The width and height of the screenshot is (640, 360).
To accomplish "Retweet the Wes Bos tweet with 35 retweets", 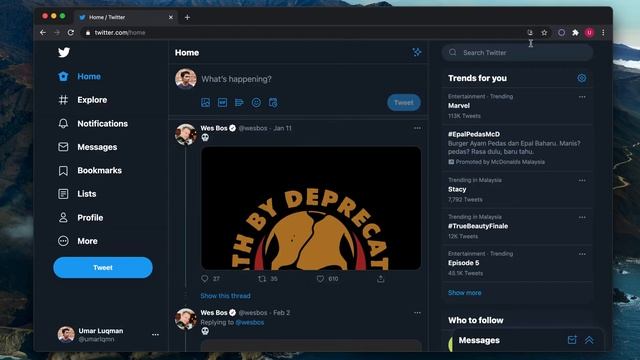I will [x=262, y=279].
